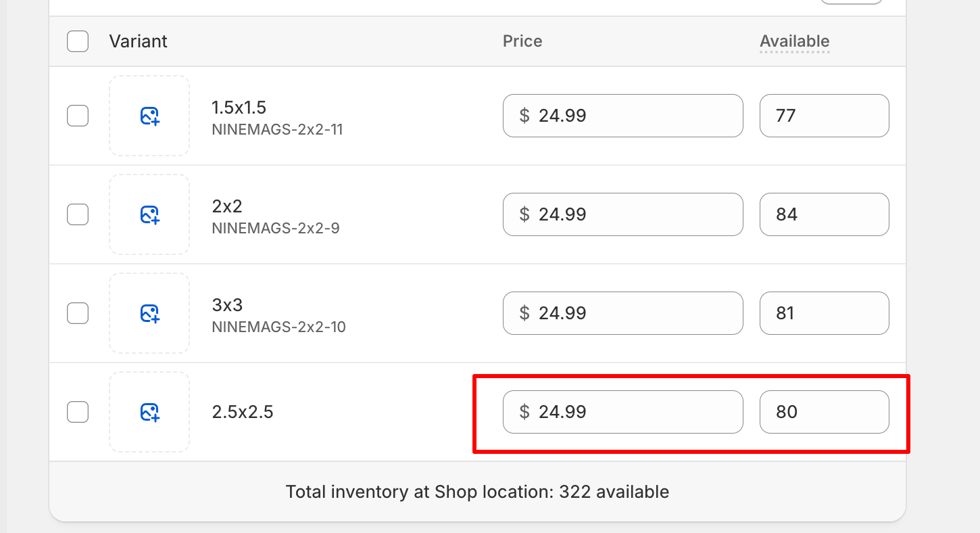The height and width of the screenshot is (533, 980).
Task: Add image for the 3x3 variant
Action: 149,313
